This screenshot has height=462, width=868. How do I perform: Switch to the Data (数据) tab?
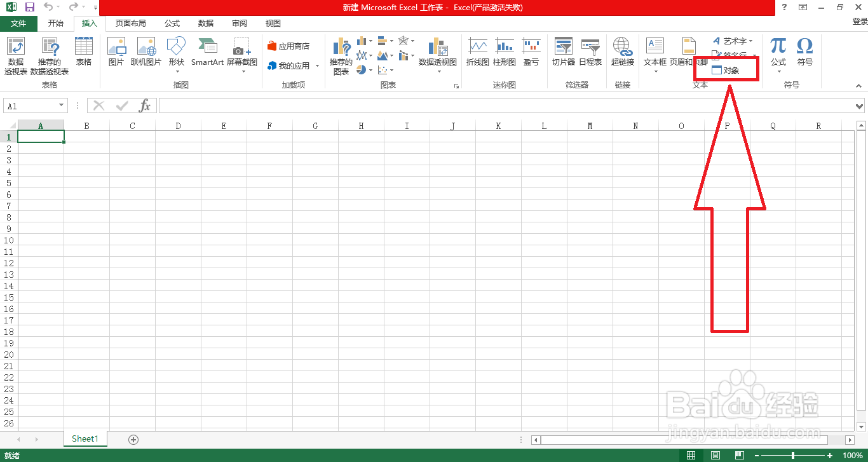(206, 24)
